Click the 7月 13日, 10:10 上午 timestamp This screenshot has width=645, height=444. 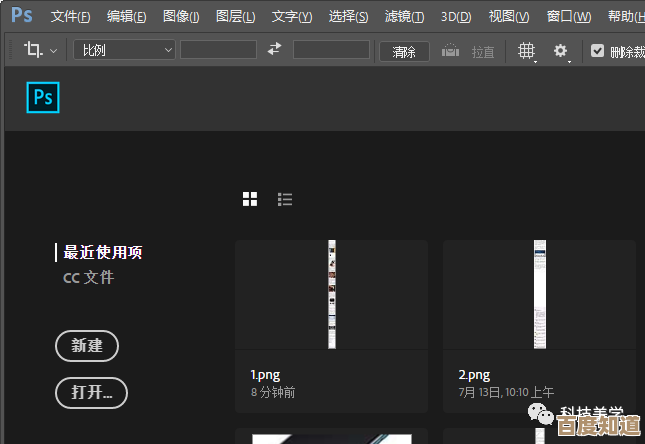506,393
